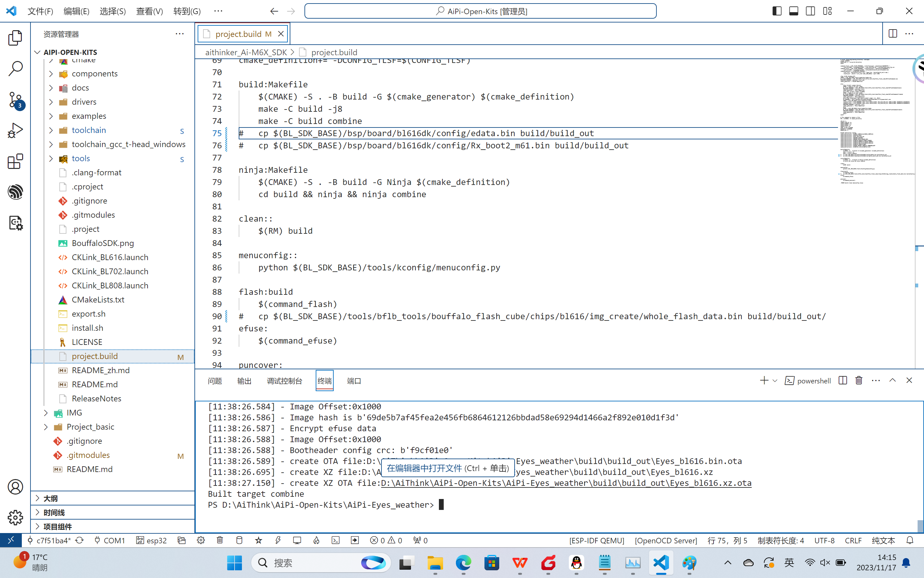Open the Explorer view in activity bar
This screenshot has height=578, width=924.
(15, 38)
